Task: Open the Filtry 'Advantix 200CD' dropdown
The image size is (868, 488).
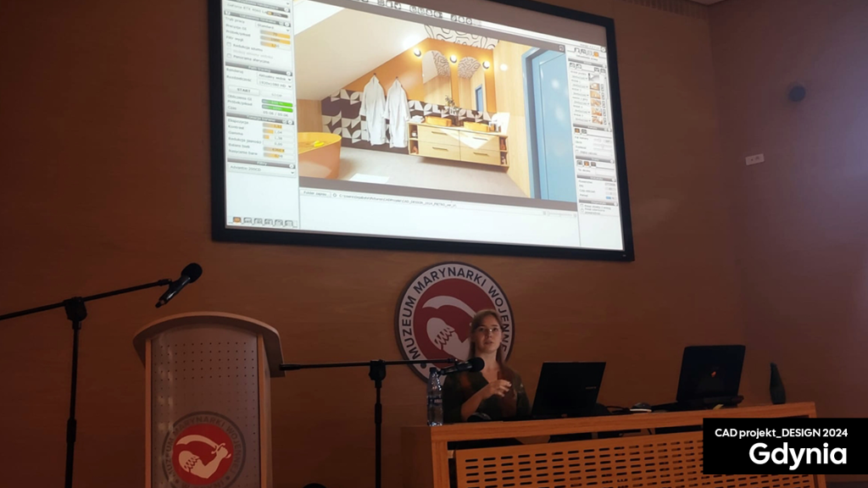Action: click(261, 171)
